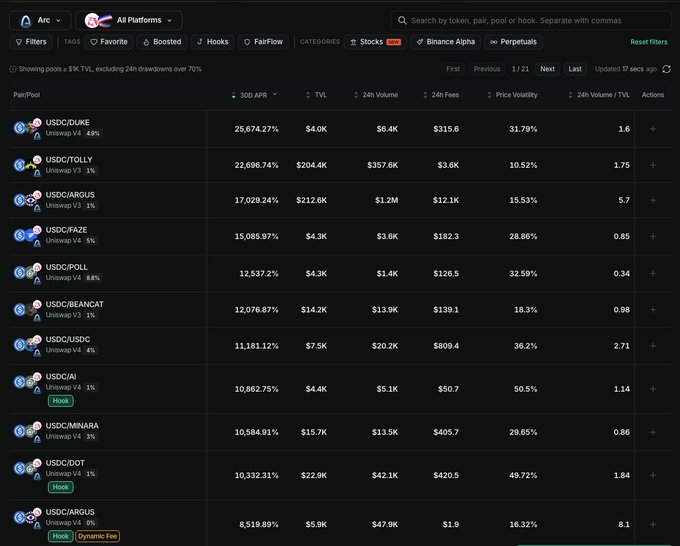Select the Stocks category

point(376,42)
